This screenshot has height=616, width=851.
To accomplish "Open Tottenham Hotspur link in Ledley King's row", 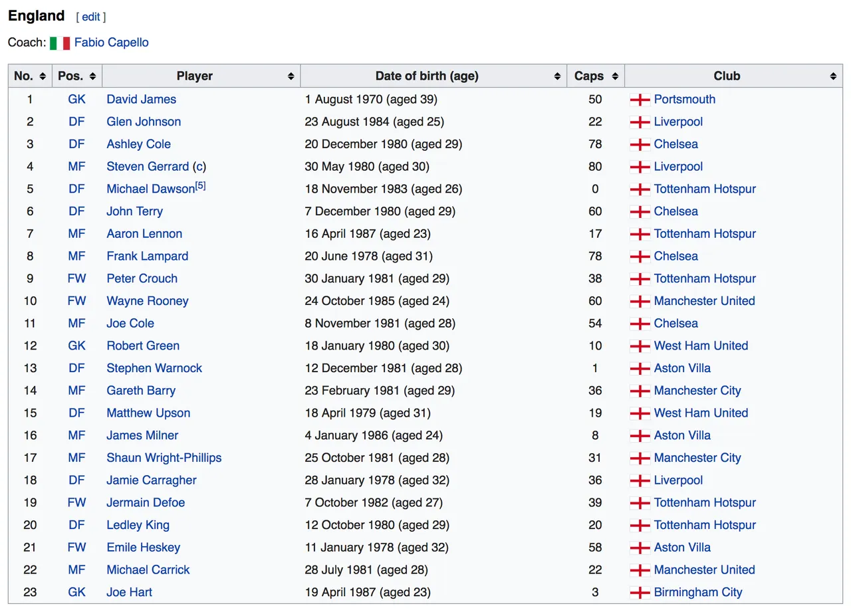I will coord(705,525).
